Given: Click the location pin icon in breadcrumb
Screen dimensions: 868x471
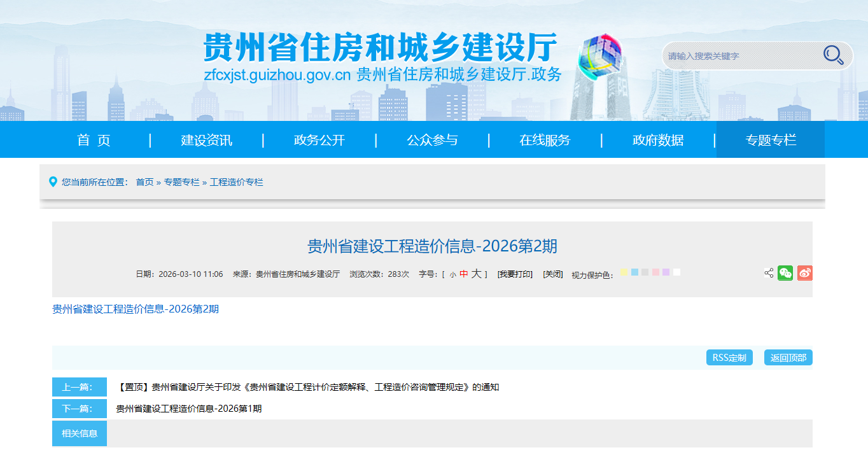Looking at the screenshot, I should pos(53,182).
